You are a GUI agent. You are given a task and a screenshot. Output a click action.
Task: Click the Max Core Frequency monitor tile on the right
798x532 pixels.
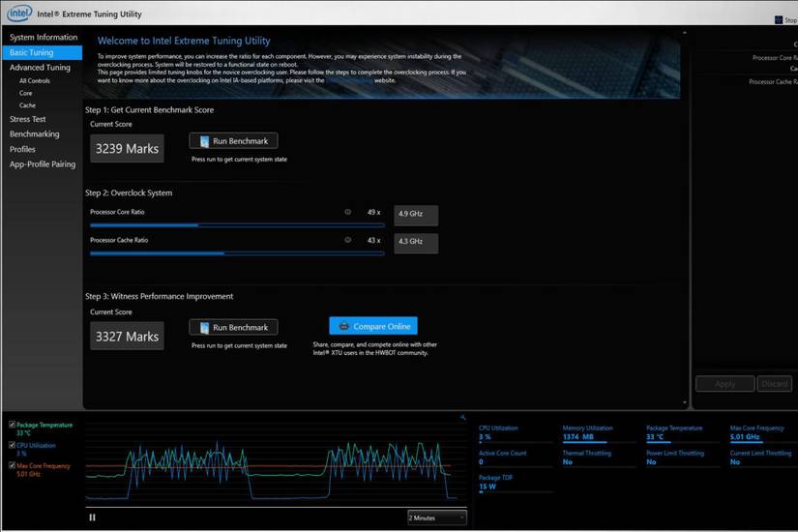pos(762,432)
